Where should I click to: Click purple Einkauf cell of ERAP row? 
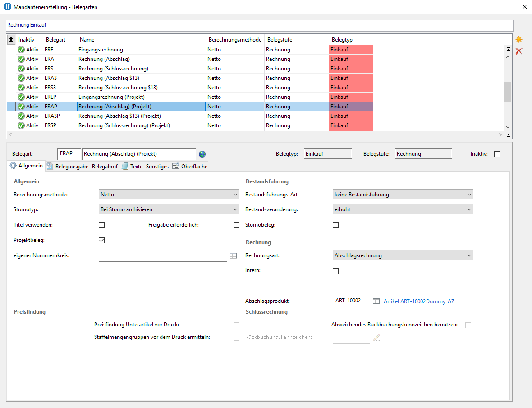coord(351,107)
